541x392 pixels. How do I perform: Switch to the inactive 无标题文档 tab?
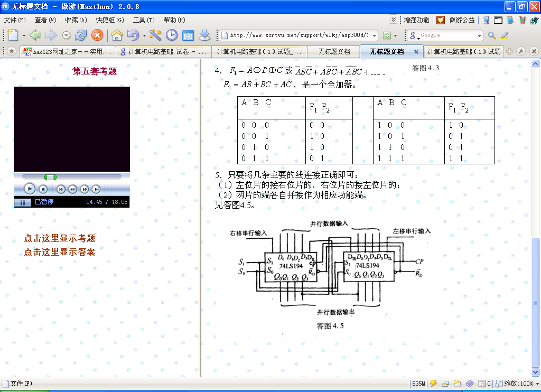coord(334,52)
